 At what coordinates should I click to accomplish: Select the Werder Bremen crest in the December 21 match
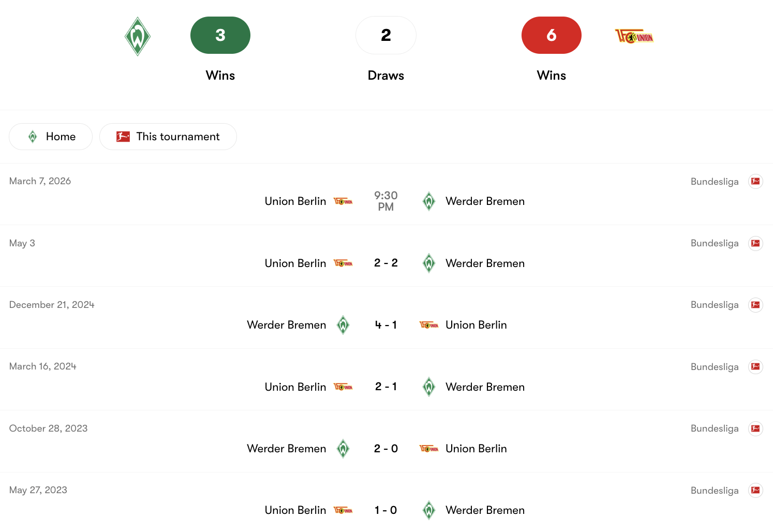[343, 324]
